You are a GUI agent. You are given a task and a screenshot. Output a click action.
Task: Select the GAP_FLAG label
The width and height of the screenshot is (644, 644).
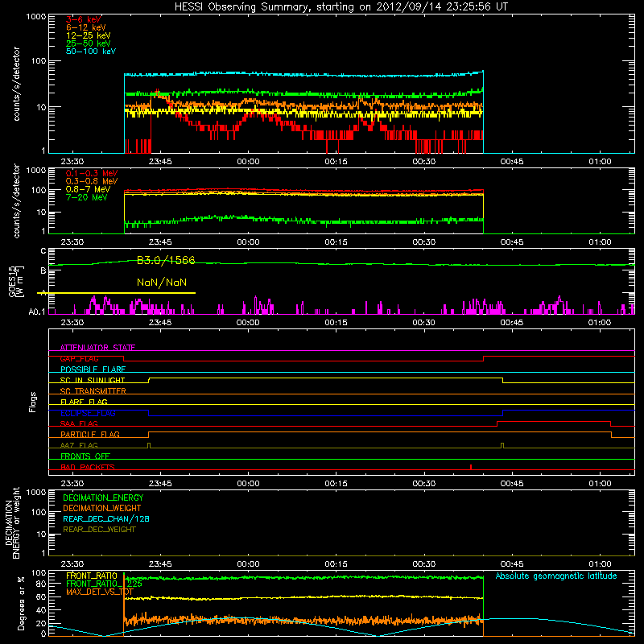click(x=79, y=358)
